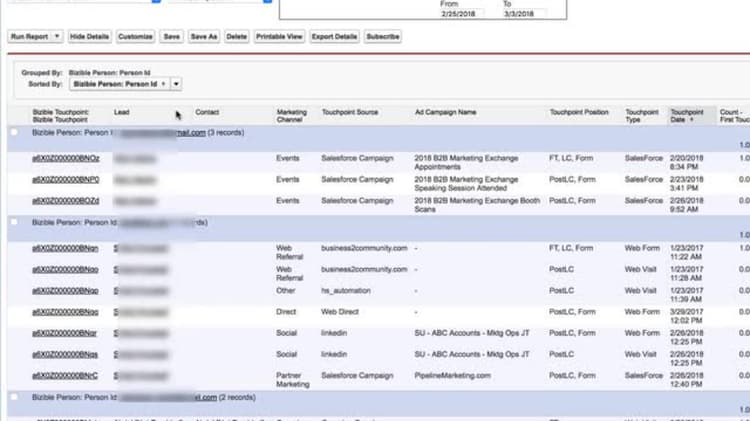The image size is (750, 421).
Task: Click 'Web Visit' in the hs_automation row
Action: pyautogui.click(x=640, y=290)
